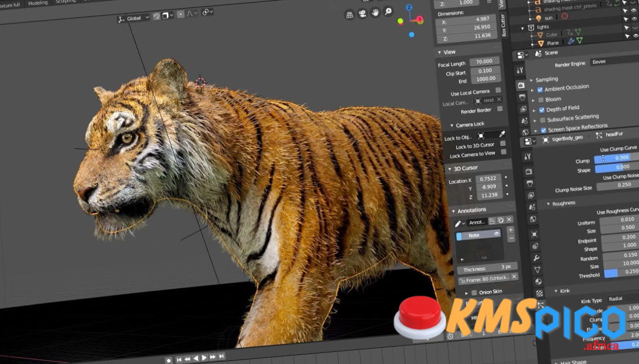Unlink annotation data-block with X icon

(509, 219)
